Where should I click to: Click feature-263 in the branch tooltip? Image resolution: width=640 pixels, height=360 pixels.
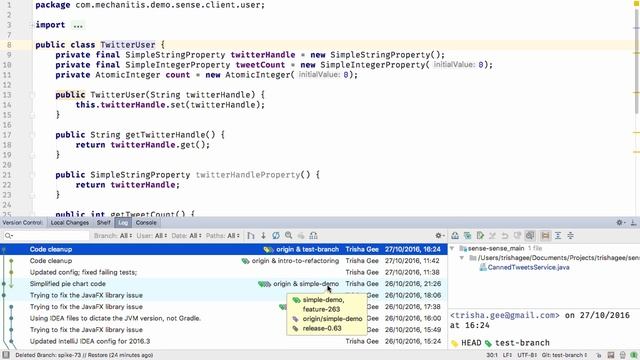321,309
